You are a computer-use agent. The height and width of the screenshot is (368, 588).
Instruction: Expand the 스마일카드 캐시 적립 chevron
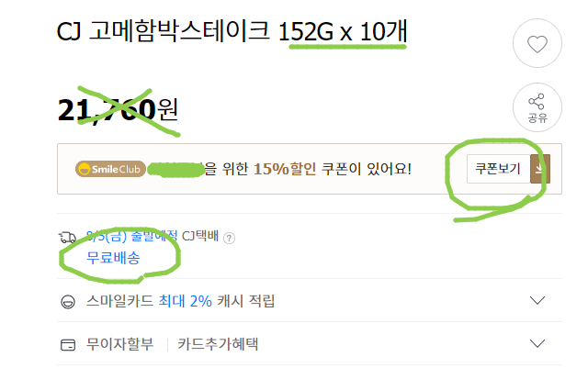[x=537, y=300]
